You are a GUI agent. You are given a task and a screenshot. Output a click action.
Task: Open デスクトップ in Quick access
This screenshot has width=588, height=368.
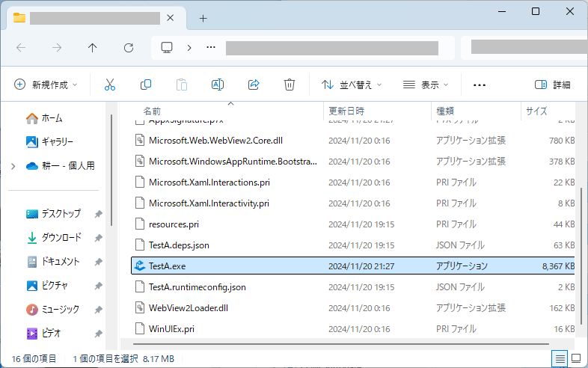click(x=53, y=214)
